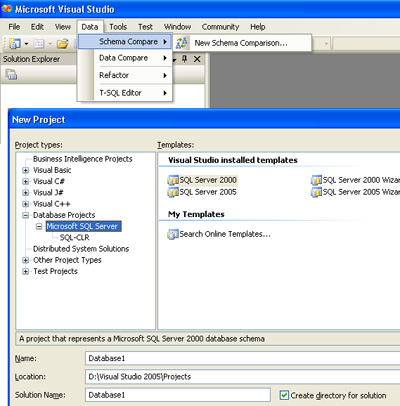Open the Community menu

pyautogui.click(x=220, y=27)
